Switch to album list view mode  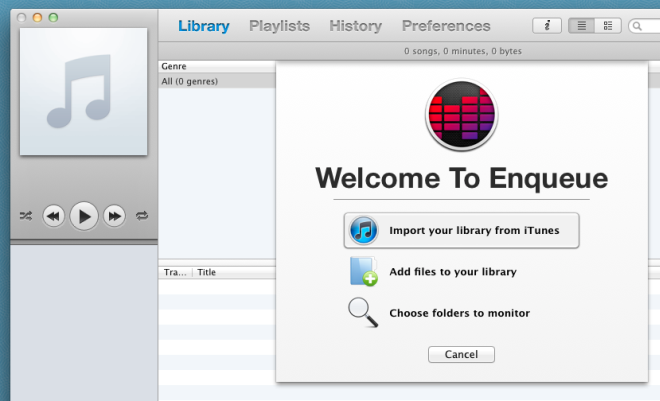point(608,26)
